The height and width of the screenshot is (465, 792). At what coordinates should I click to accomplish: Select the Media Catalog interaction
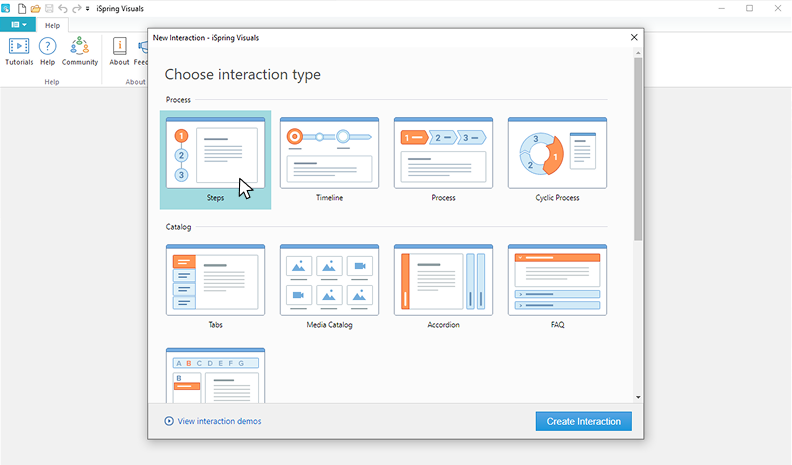[x=329, y=280]
